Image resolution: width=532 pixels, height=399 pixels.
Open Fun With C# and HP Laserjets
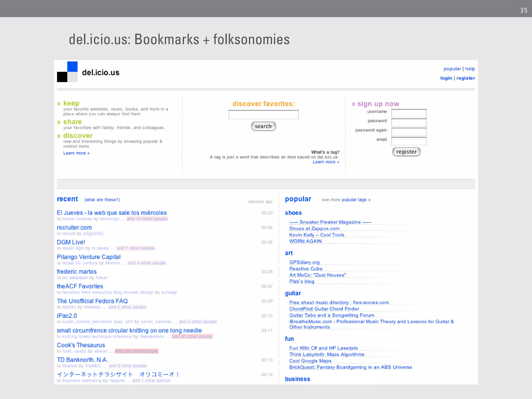tap(323, 348)
